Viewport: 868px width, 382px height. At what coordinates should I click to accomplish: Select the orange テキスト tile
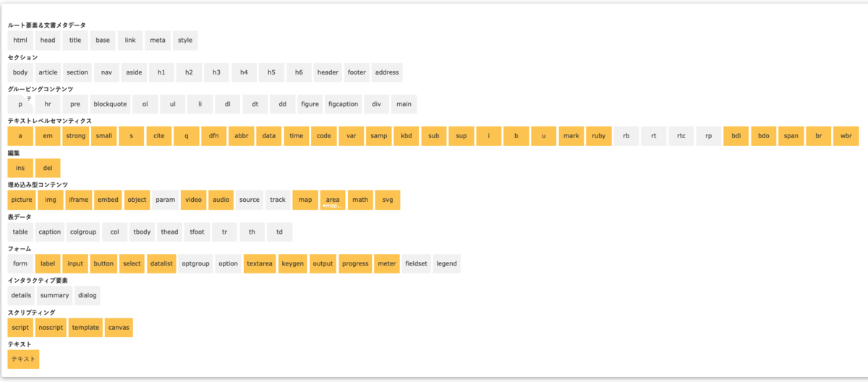pos(23,359)
